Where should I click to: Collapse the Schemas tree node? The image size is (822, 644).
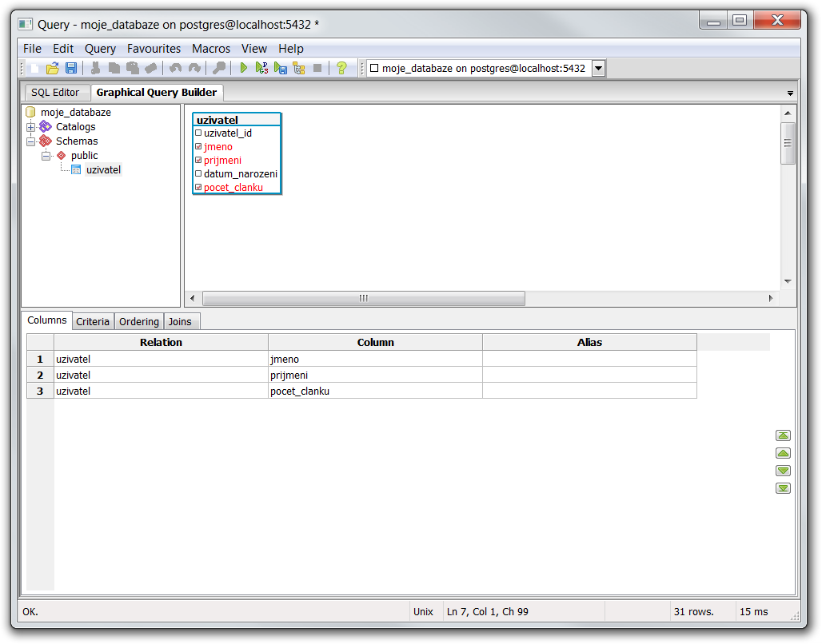31,141
